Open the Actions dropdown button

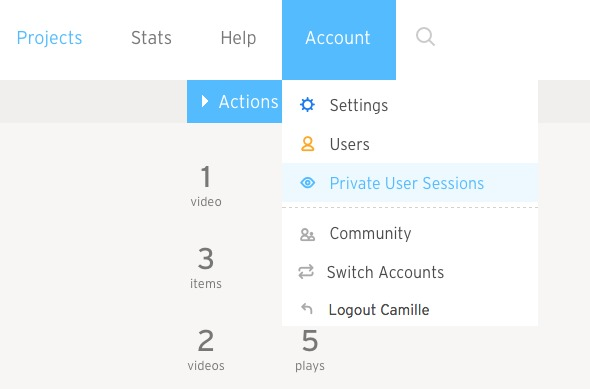point(234,101)
